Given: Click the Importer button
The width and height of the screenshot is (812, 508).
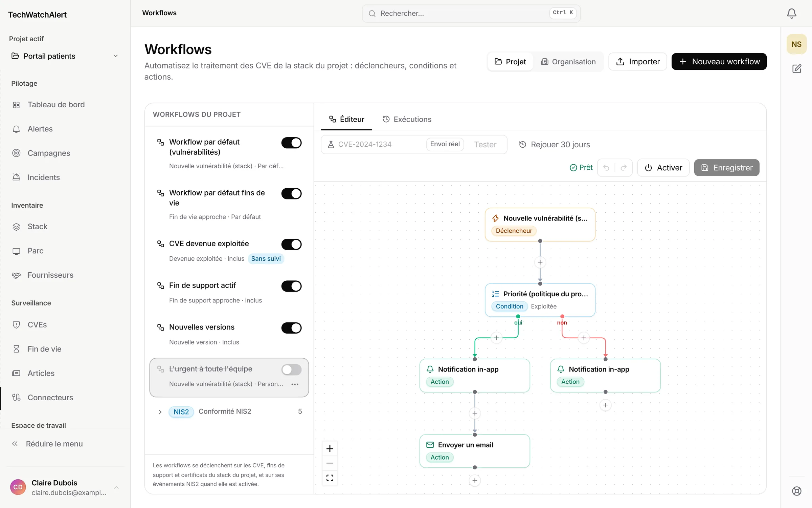Looking at the screenshot, I should (638, 62).
